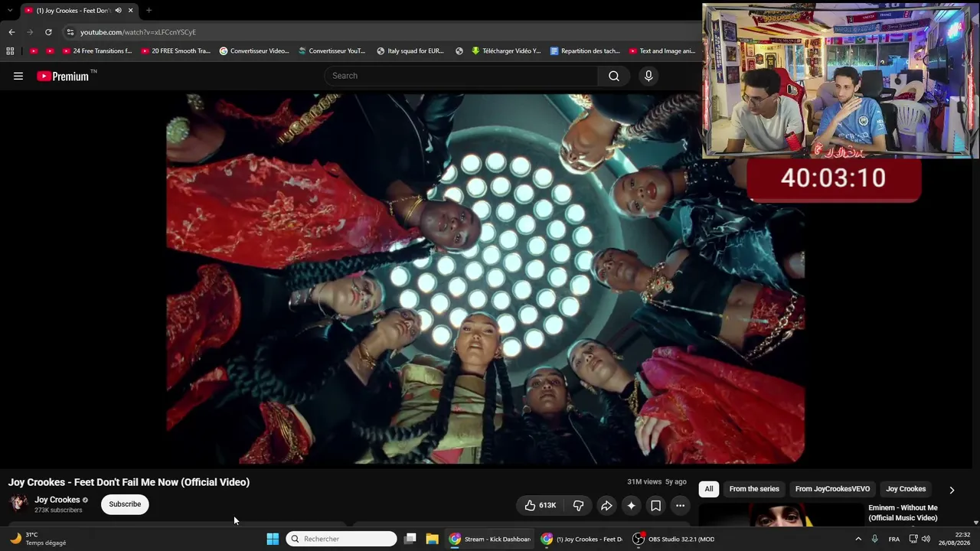
Task: Click the Windows Rechercher search box
Action: (341, 539)
